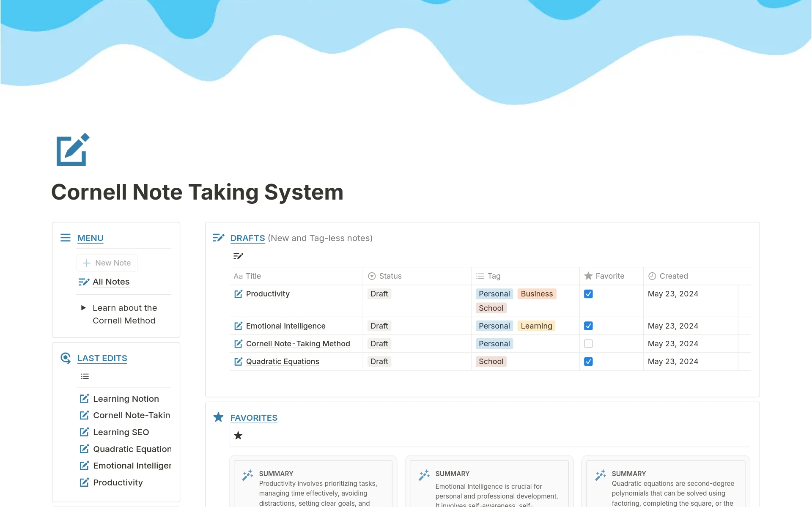This screenshot has width=812, height=507.
Task: Click the star icon beside FAVORITES heading
Action: point(218,417)
